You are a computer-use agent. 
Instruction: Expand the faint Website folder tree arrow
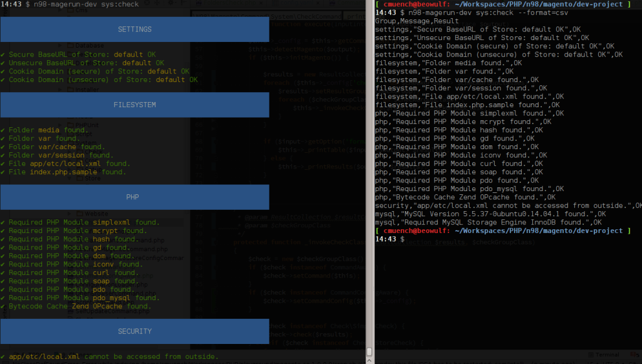pos(69,214)
